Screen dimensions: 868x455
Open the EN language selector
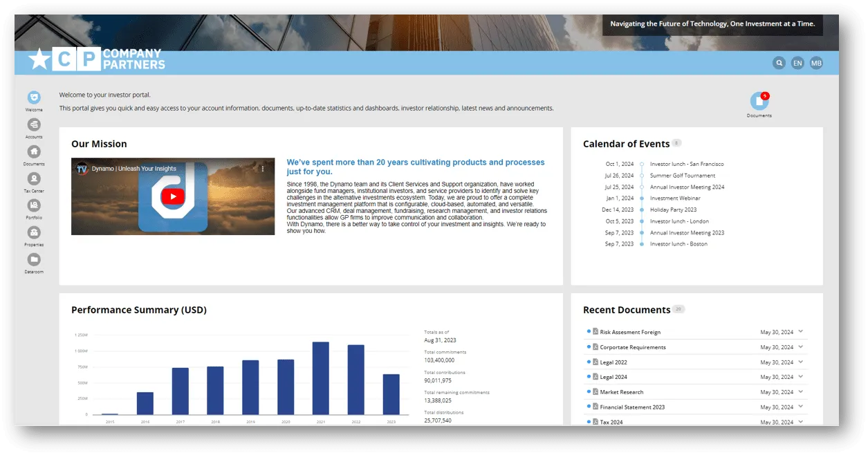tap(797, 63)
